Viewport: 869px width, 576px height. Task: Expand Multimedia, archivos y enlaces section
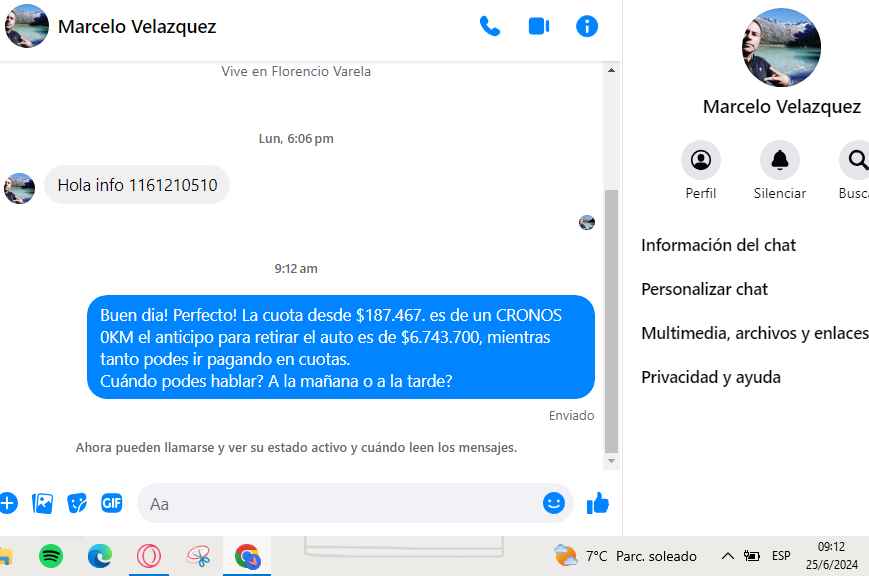tap(755, 333)
